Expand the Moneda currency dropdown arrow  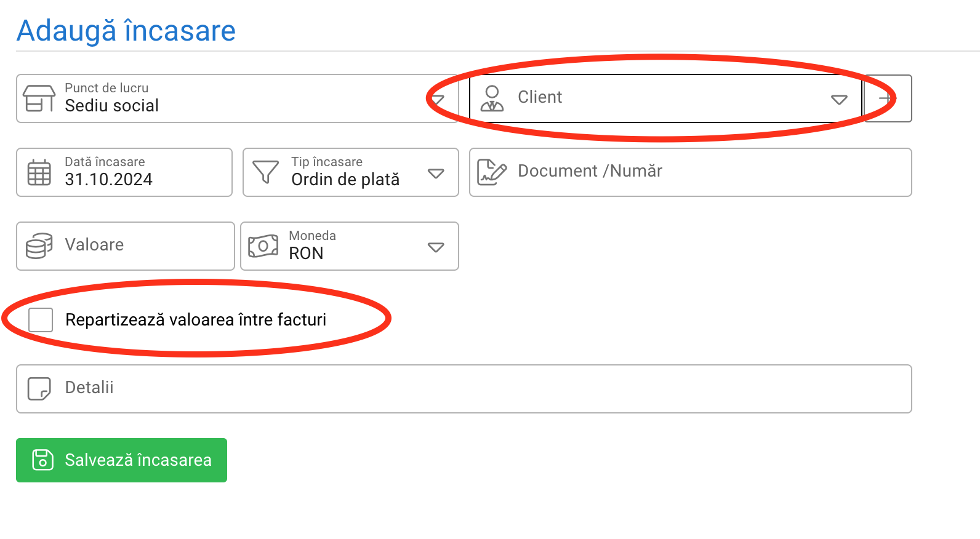[x=436, y=247]
